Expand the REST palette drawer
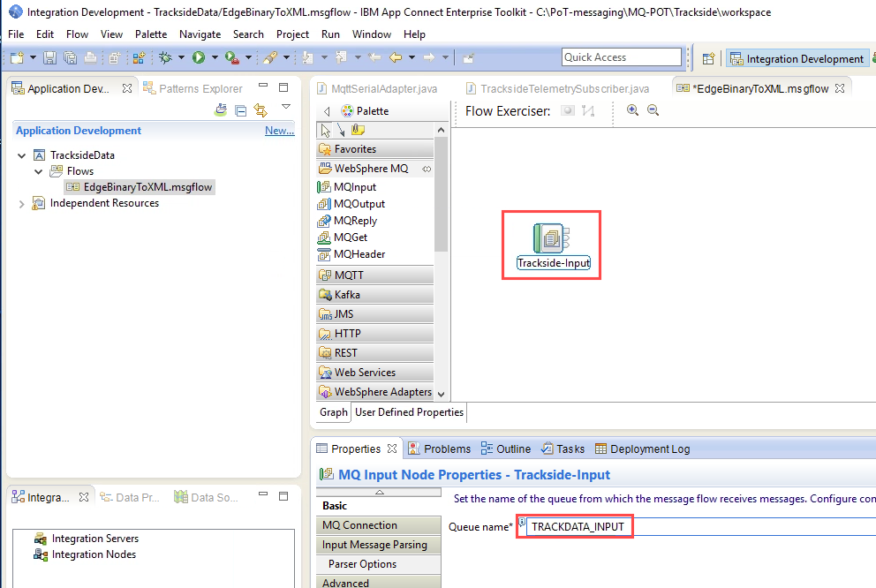876x588 pixels. 375,353
